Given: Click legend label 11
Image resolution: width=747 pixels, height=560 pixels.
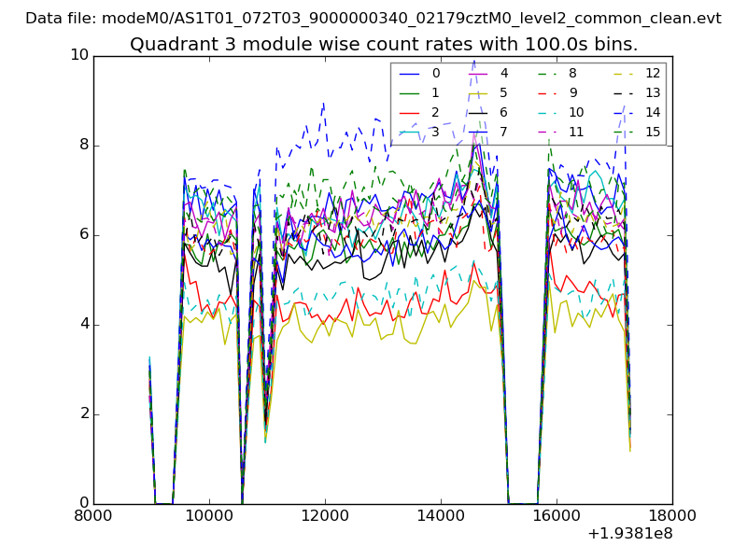Looking at the screenshot, I should 576,132.
